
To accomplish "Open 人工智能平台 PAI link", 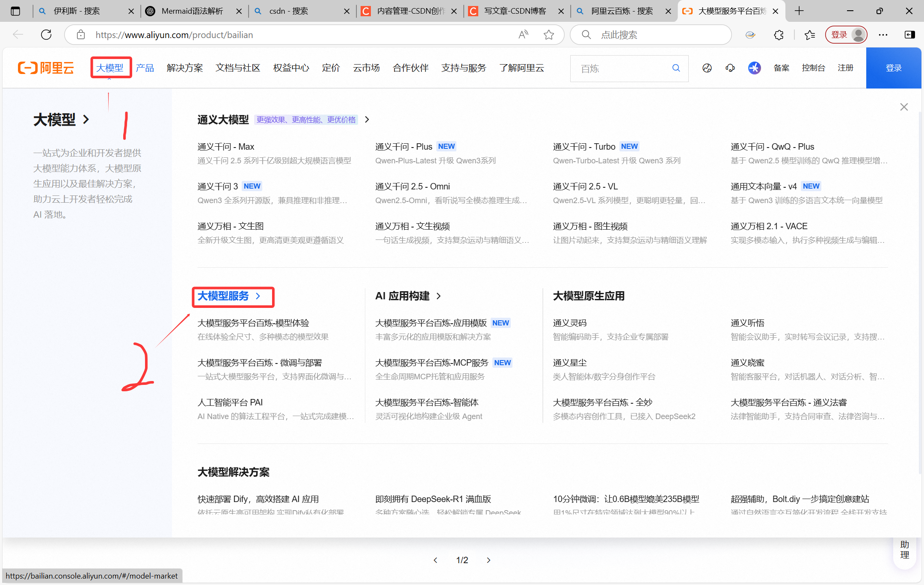I will [230, 402].
